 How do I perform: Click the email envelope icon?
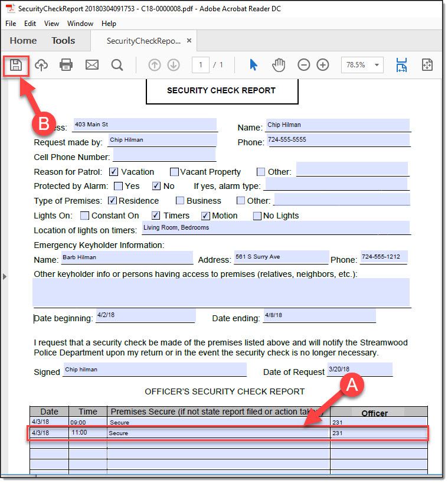point(92,65)
